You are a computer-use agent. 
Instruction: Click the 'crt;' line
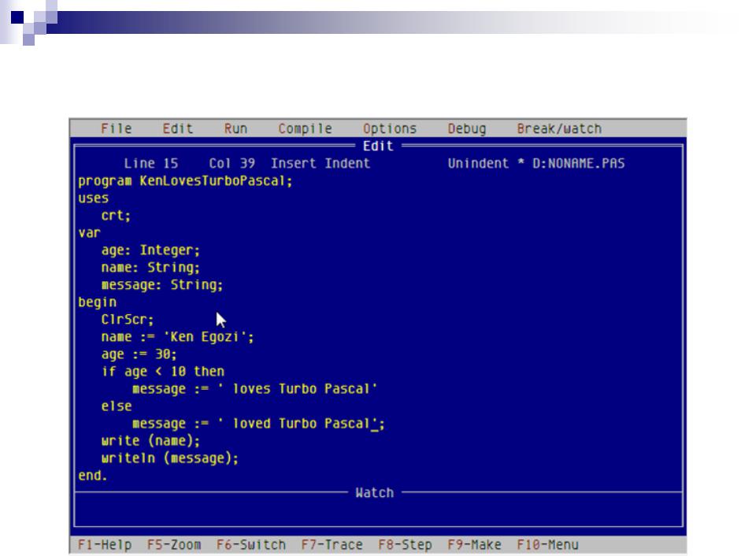[x=117, y=216]
